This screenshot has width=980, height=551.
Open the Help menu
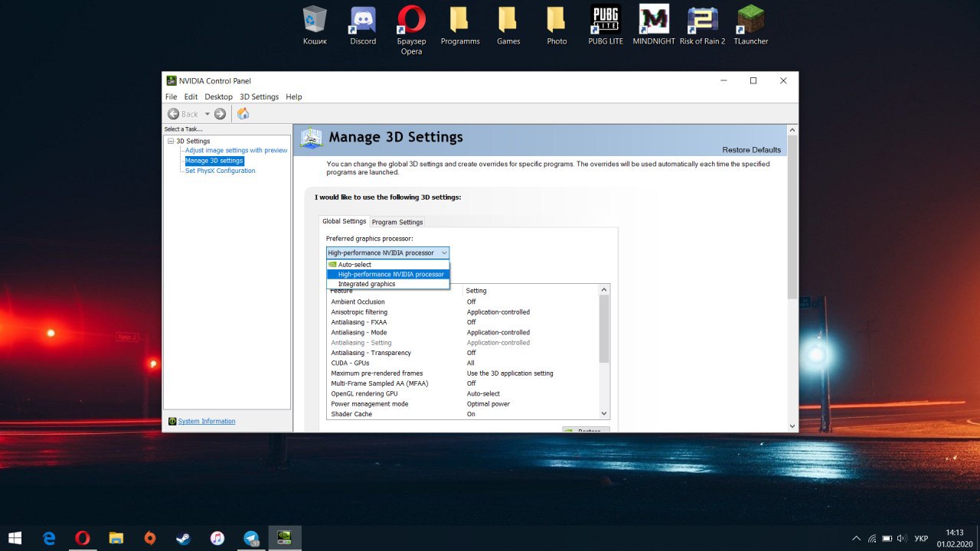click(294, 97)
